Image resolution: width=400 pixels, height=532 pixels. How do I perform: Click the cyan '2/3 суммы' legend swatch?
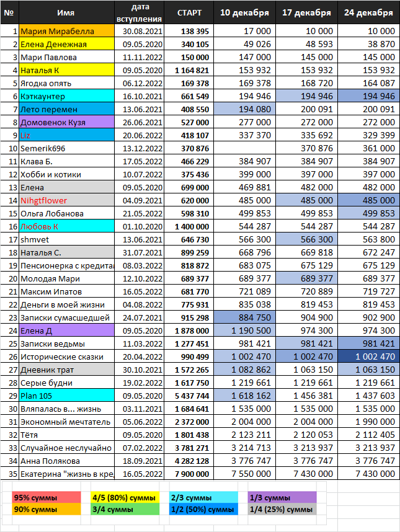[x=203, y=498]
